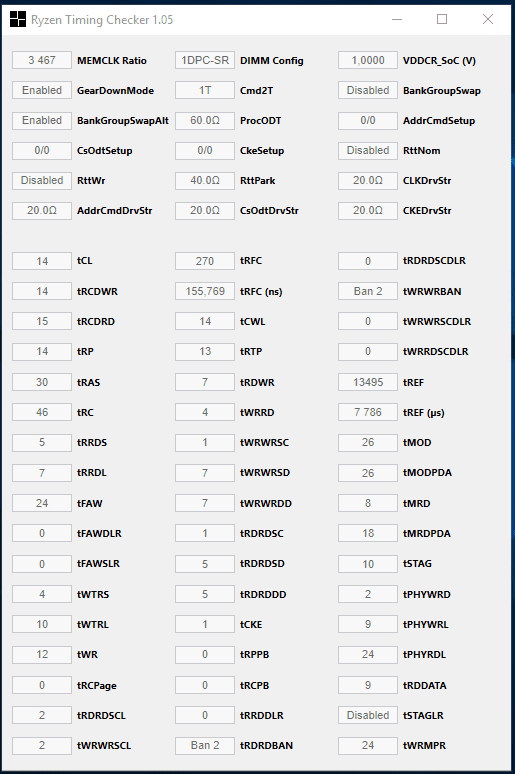
Task: Select the CLKDrvStr 20.0Ω field
Action: [368, 181]
